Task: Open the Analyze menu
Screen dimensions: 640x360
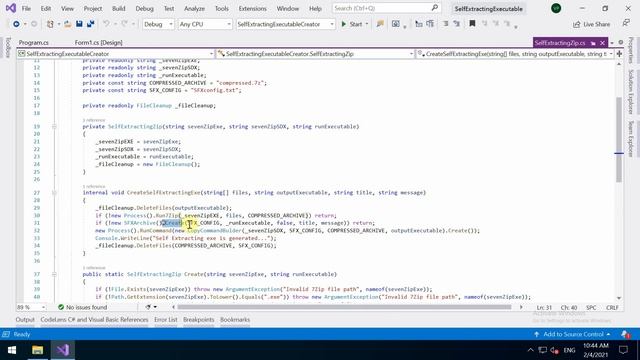Action: pos(194,9)
